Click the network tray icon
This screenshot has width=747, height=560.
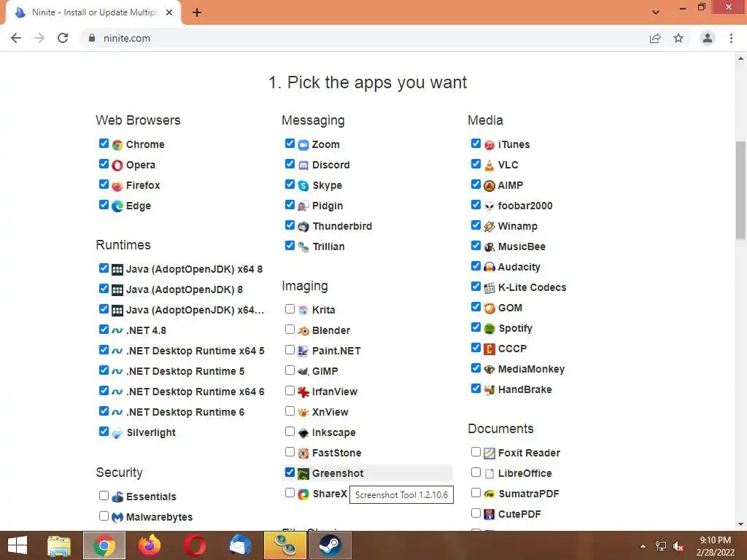[x=660, y=546]
